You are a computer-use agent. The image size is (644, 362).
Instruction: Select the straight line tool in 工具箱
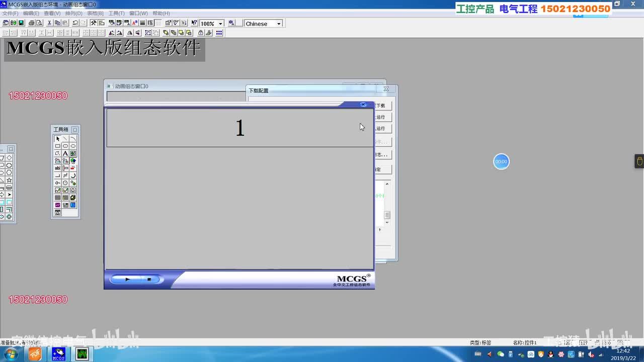(x=65, y=139)
